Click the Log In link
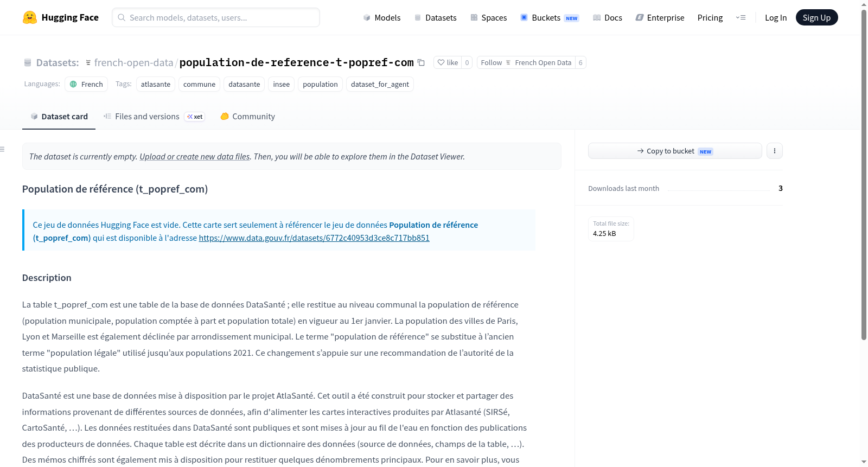The height and width of the screenshot is (467, 868). [x=776, y=17]
